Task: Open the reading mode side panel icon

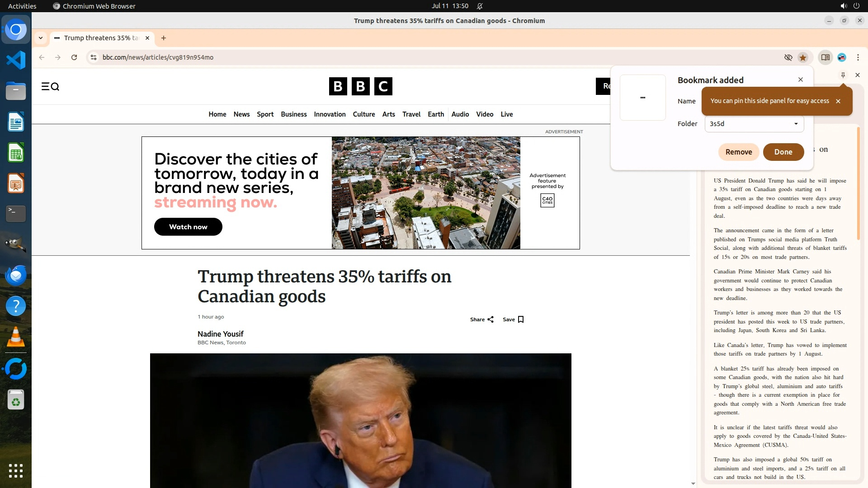Action: pos(825,57)
